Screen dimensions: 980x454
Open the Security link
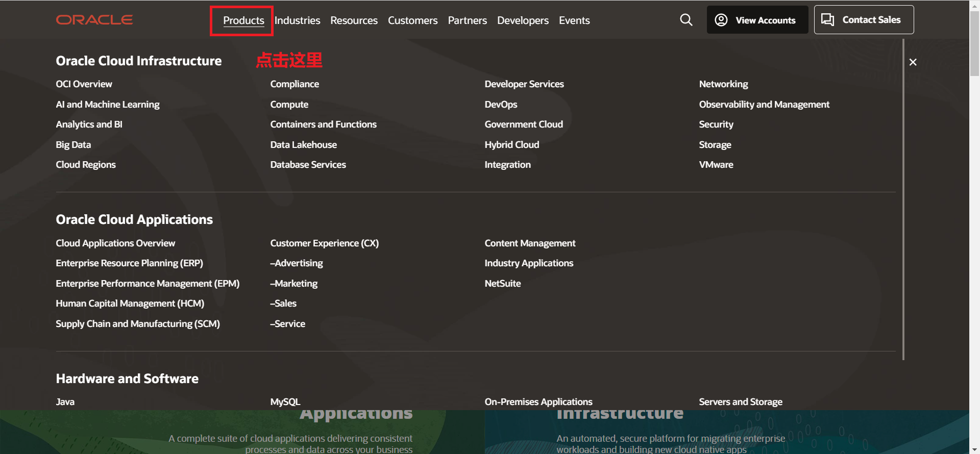point(716,124)
